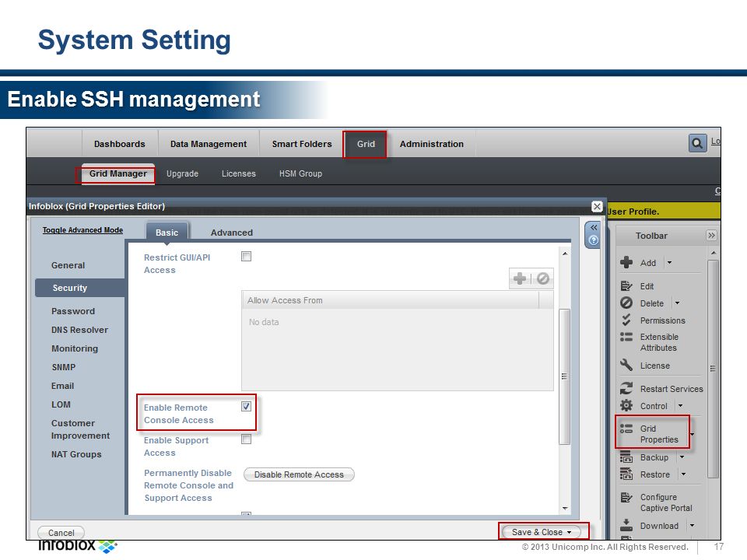Click the Backup icon in Toolbar
Viewport: 747px width, 560px height.
tap(626, 457)
